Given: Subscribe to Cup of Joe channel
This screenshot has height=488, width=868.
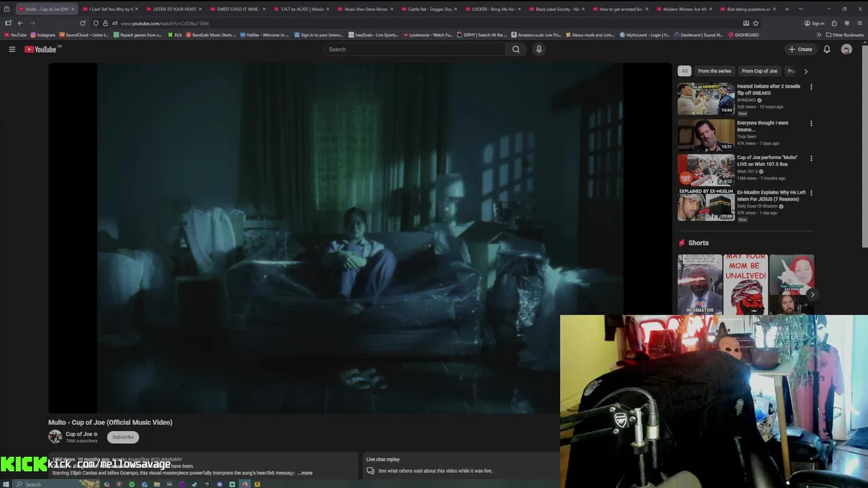Looking at the screenshot, I should (123, 437).
